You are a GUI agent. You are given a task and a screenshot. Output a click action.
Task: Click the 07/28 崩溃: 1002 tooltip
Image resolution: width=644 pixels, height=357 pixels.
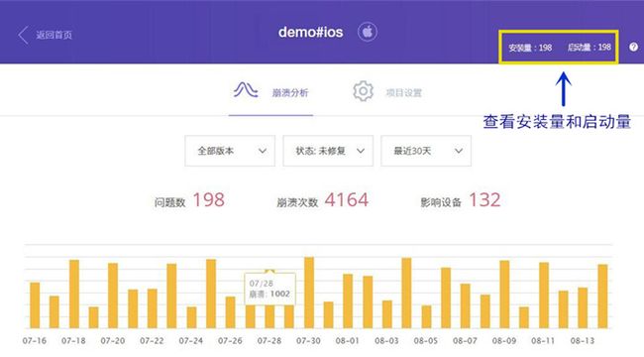[269, 289]
